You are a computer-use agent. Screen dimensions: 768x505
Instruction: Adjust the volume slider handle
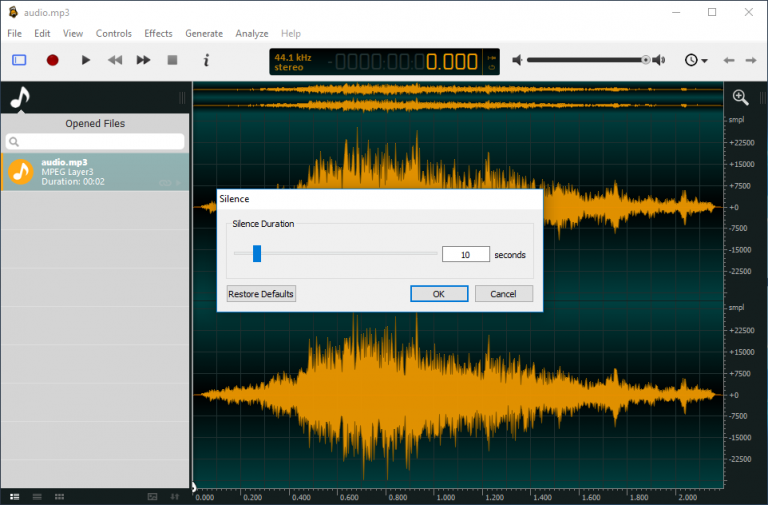[646, 60]
